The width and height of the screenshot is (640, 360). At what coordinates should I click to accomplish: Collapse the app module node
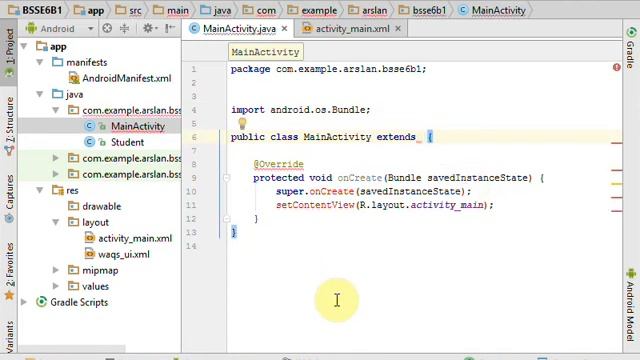24,47
